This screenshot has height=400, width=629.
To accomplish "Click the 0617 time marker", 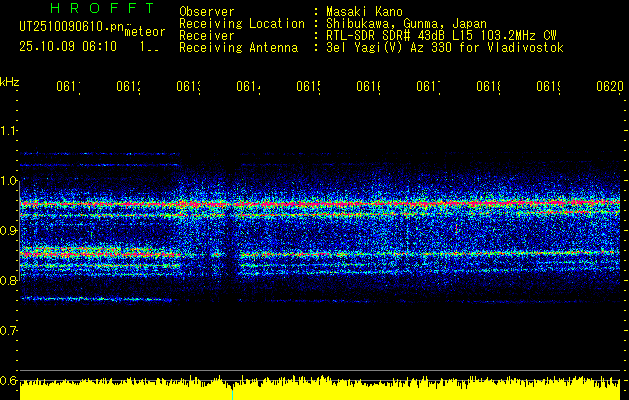I will click(x=428, y=86).
